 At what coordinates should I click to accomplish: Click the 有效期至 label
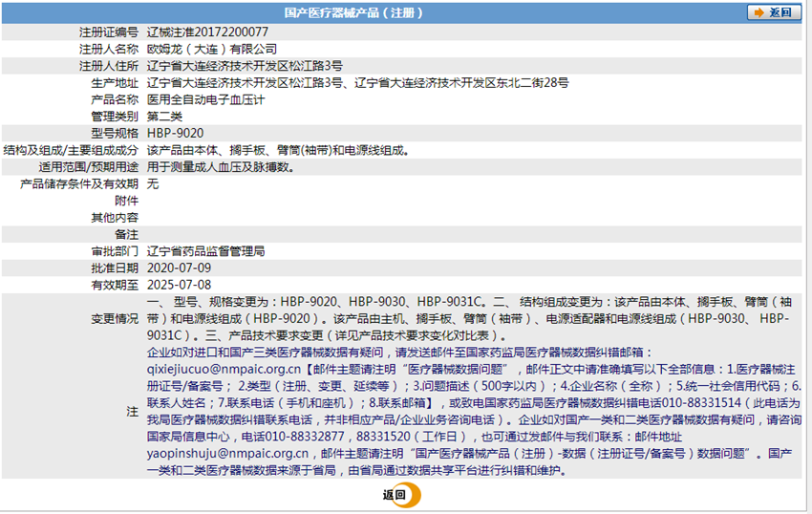click(115, 285)
